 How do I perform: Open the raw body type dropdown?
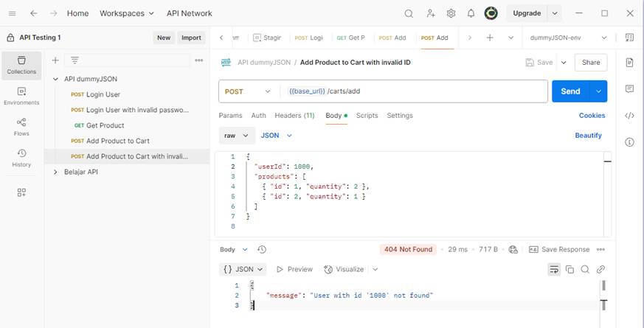tap(237, 136)
